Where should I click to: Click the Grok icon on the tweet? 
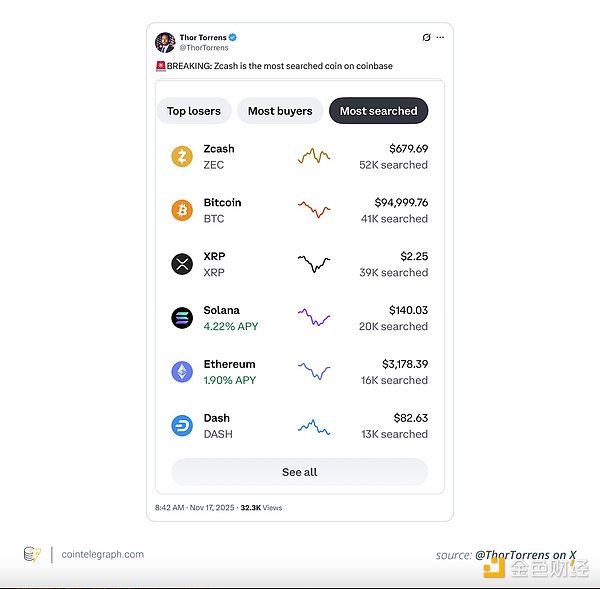(x=426, y=37)
